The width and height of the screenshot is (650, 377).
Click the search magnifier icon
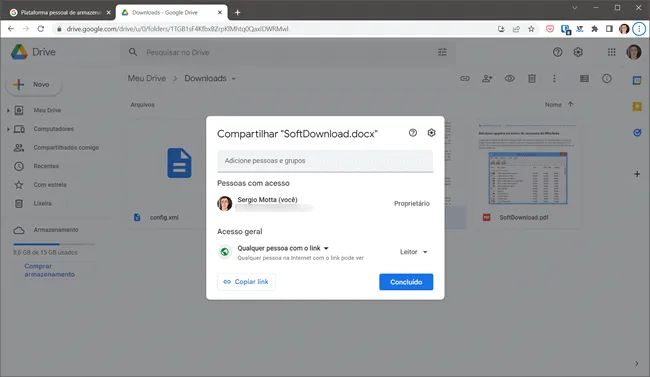click(133, 52)
